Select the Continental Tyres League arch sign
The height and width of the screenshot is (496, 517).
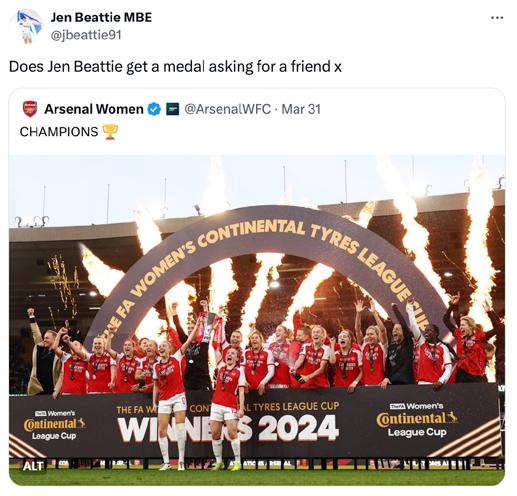[x=263, y=263]
